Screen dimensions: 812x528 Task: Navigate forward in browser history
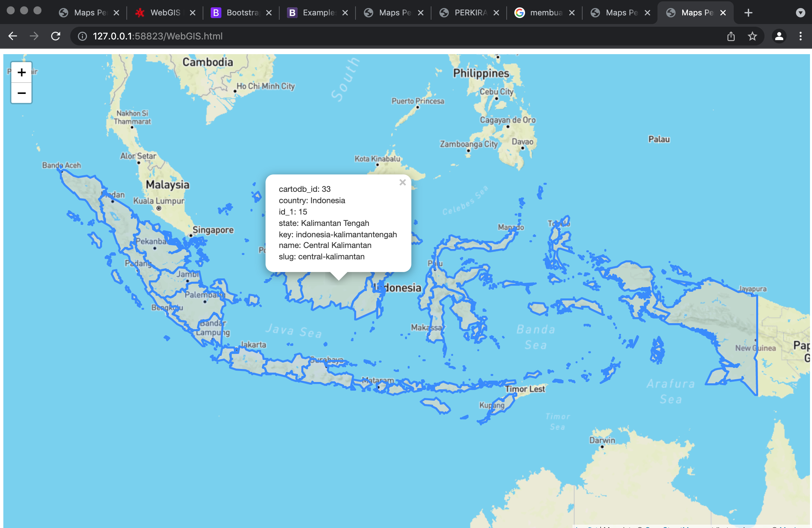pos(34,36)
